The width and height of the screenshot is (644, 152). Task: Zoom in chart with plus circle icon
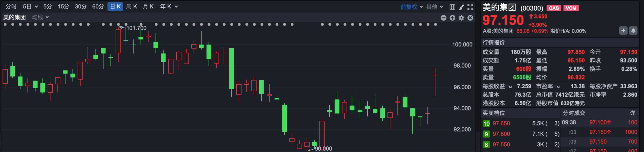453,18
